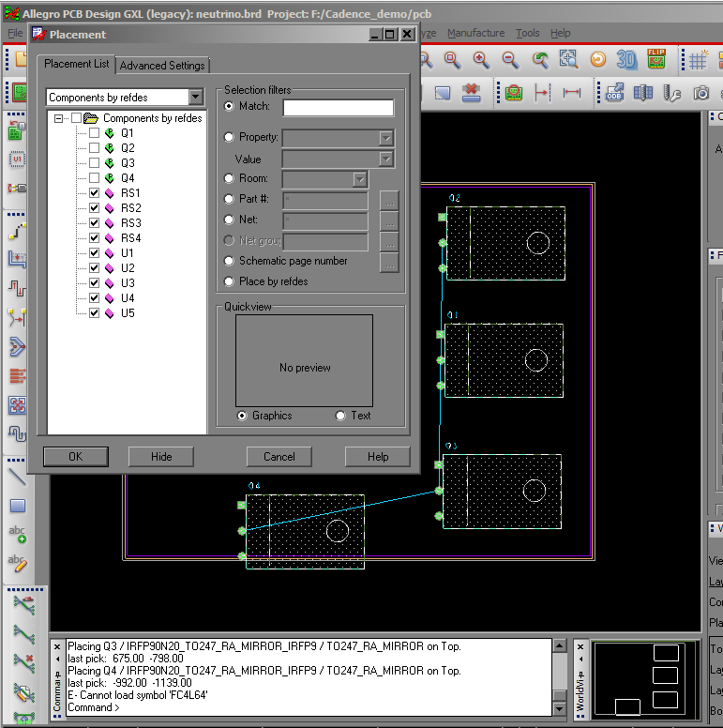Image resolution: width=723 pixels, height=728 pixels.
Task: Click the Zoom to selection icon
Action: [568, 59]
